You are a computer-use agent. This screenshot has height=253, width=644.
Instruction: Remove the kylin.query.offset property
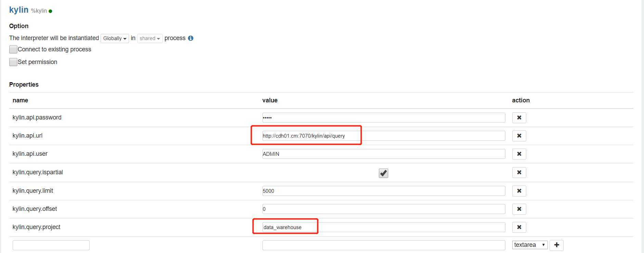pyautogui.click(x=519, y=209)
